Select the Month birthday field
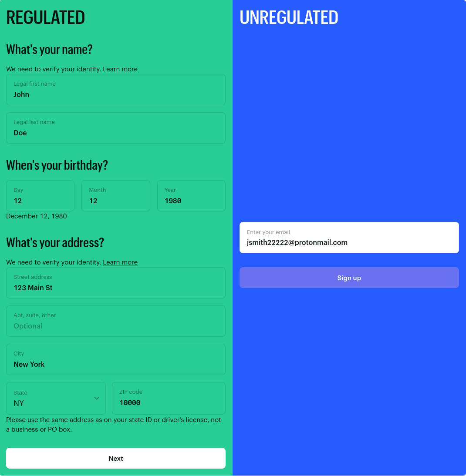This screenshot has height=476, width=466. pos(115,196)
